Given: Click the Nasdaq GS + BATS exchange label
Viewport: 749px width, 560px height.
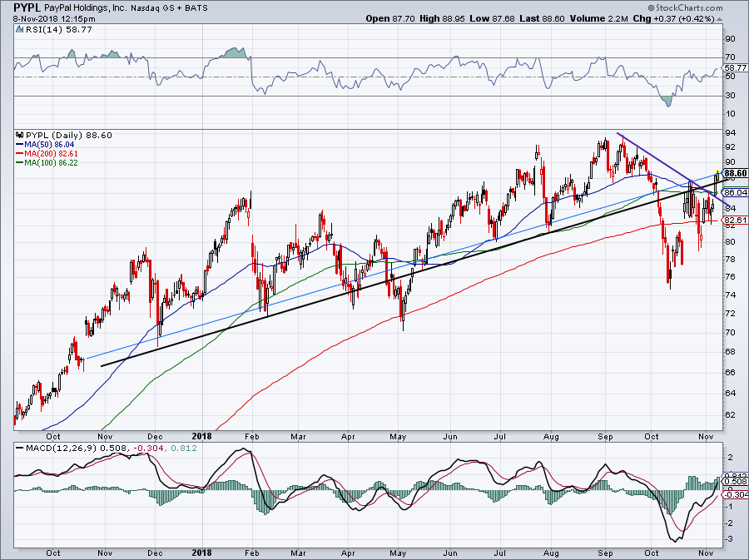Looking at the screenshot, I should (x=169, y=8).
